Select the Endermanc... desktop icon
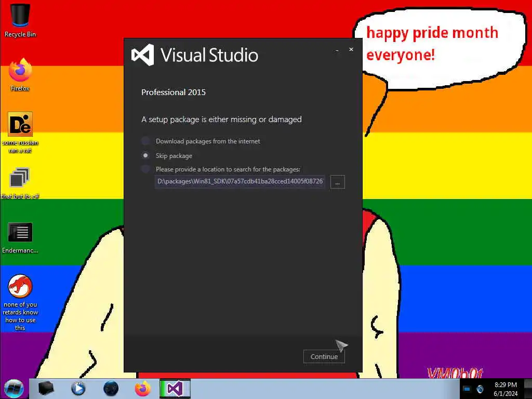This screenshot has height=399, width=532. point(20,237)
